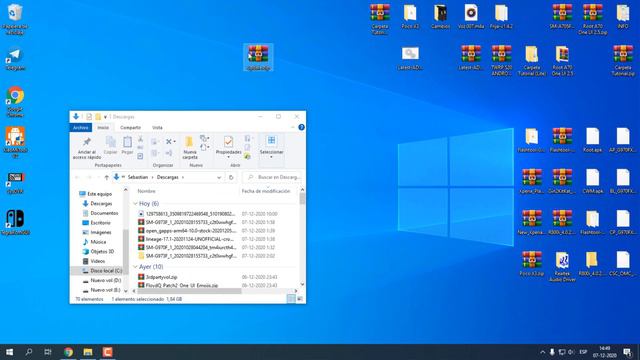The width and height of the screenshot is (640, 360).
Task: Select the CWM.apk file on desktop
Action: (592, 181)
